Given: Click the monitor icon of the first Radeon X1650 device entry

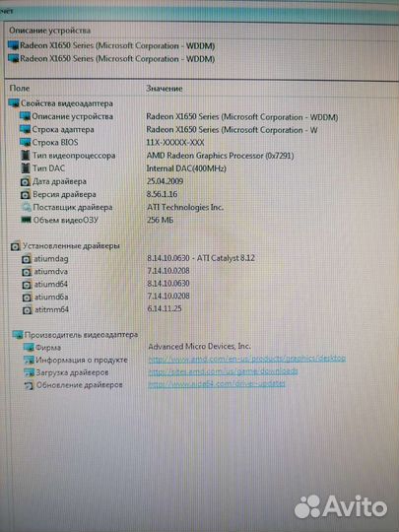Looking at the screenshot, I should [14, 45].
